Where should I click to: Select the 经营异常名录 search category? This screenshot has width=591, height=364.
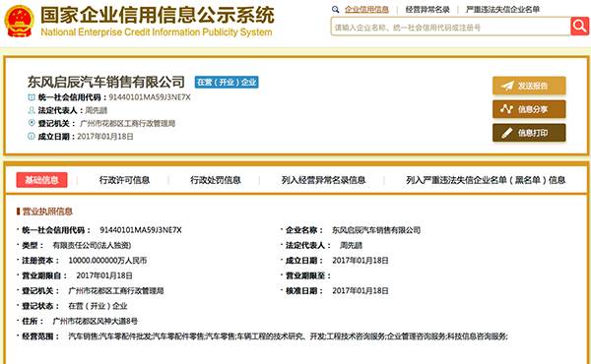pos(427,10)
